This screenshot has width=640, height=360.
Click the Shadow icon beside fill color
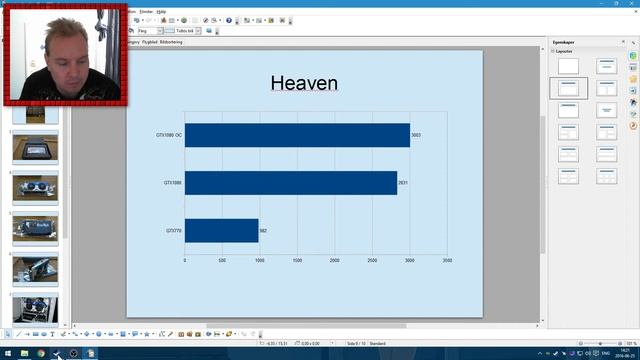pyautogui.click(x=209, y=31)
